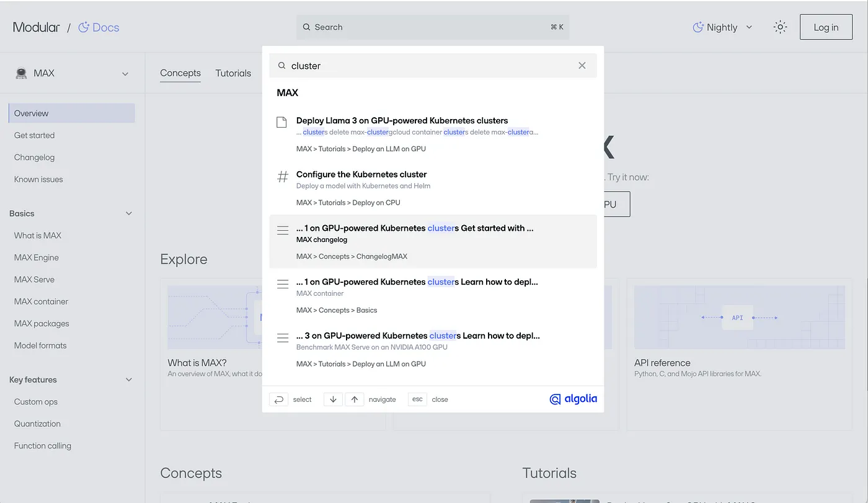
Task: Click the hash icon beside Configure Kubernetes result
Action: tap(282, 177)
